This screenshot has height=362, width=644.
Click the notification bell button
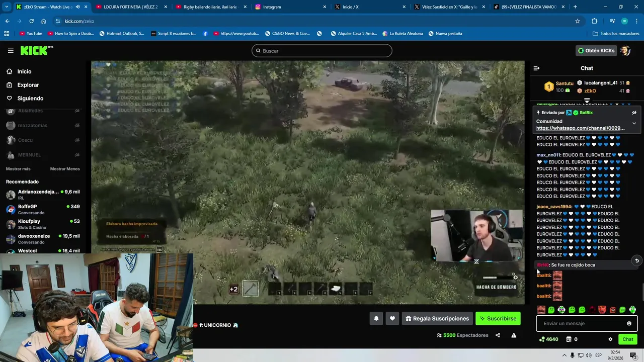pos(376,318)
